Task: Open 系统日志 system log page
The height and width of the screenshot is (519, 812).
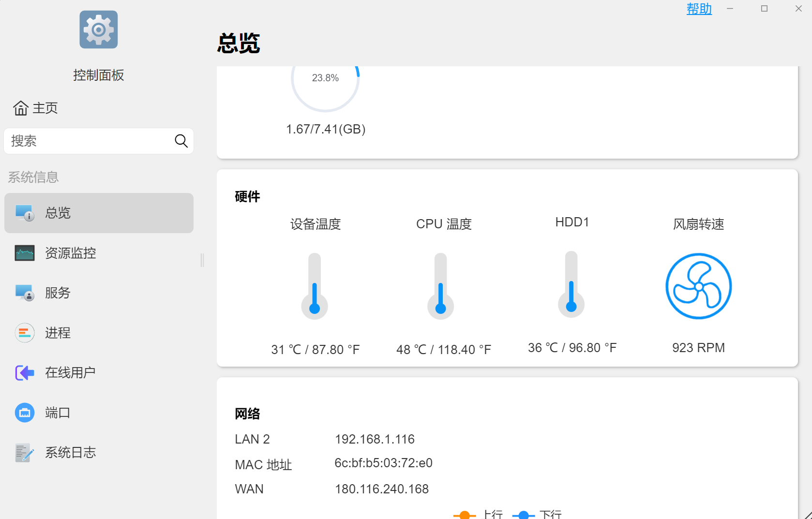Action: coord(70,452)
